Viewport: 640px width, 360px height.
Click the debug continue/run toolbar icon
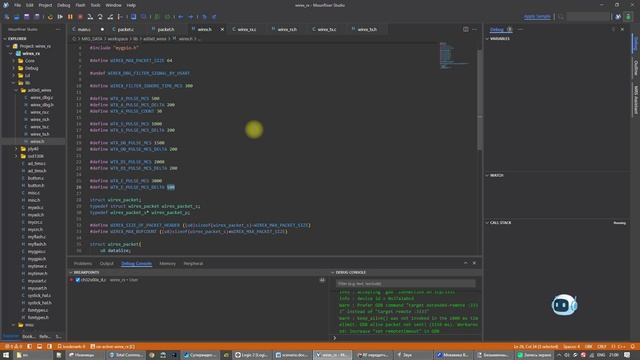tap(60, 17)
